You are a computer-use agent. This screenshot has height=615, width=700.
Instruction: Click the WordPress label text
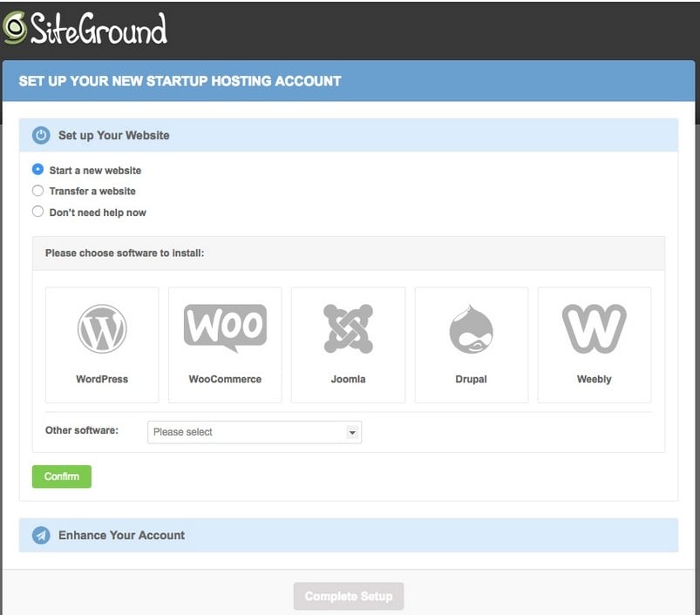(102, 379)
